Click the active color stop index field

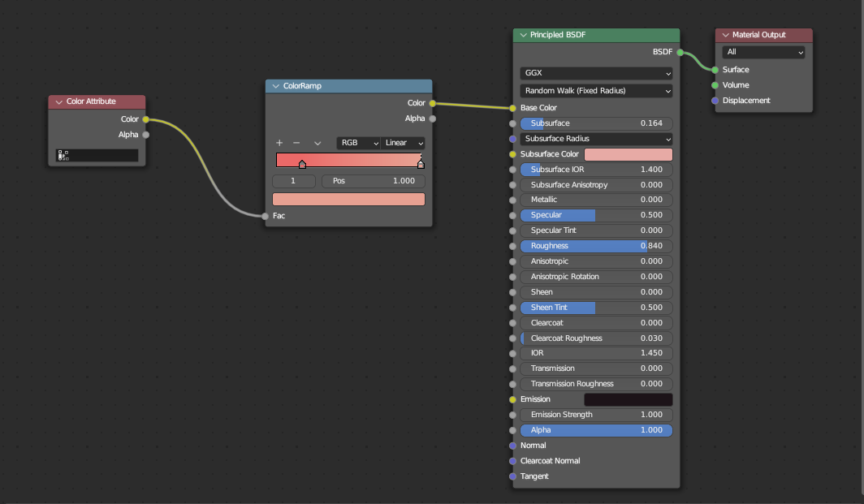(x=294, y=181)
